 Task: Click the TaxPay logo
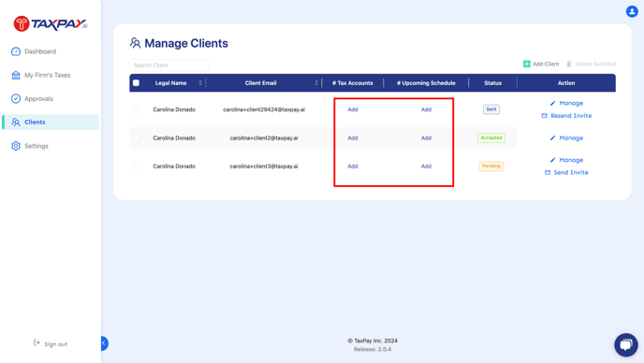coord(51,23)
